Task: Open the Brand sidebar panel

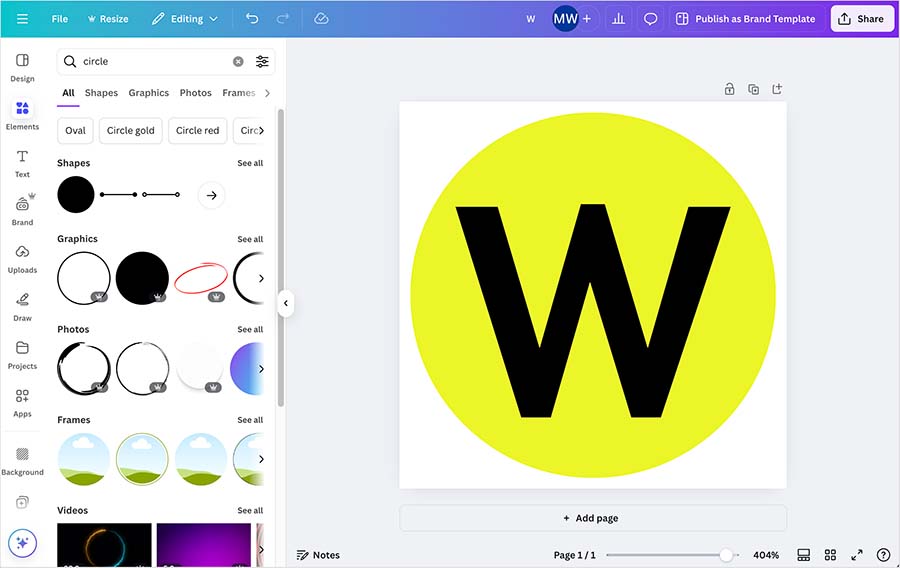Action: 22,210
